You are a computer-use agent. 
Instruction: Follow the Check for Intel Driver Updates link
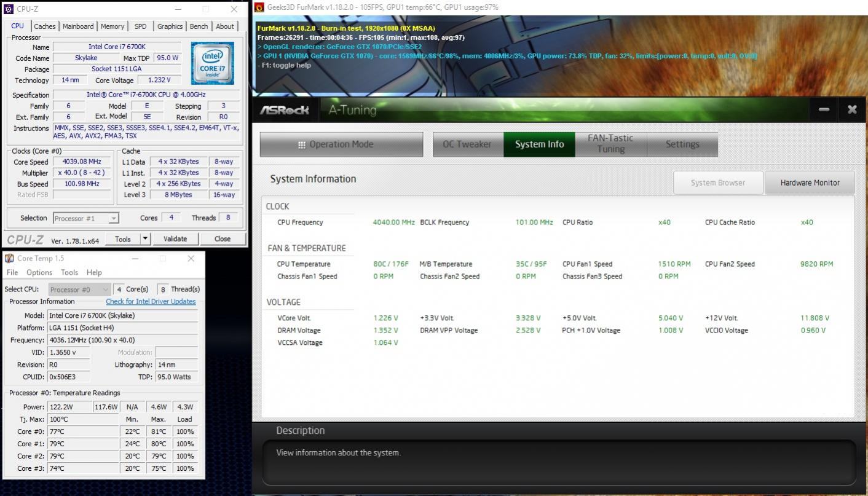coord(151,302)
